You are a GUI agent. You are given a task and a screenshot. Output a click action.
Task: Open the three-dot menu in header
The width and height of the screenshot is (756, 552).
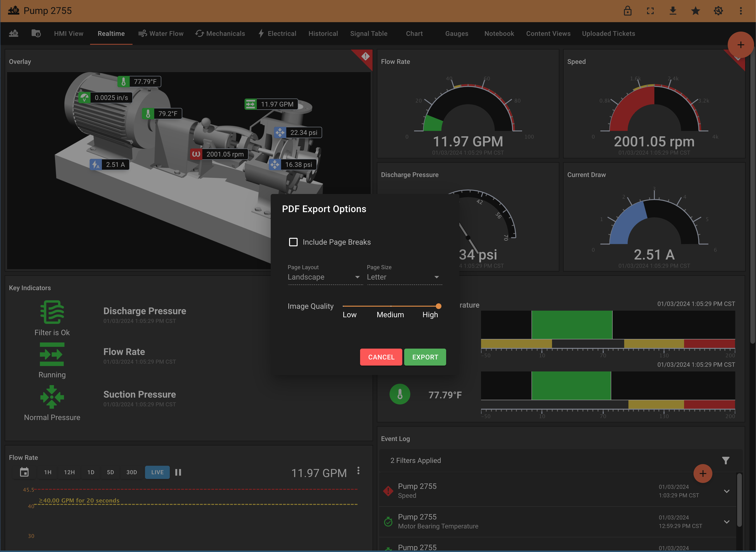[x=741, y=11]
